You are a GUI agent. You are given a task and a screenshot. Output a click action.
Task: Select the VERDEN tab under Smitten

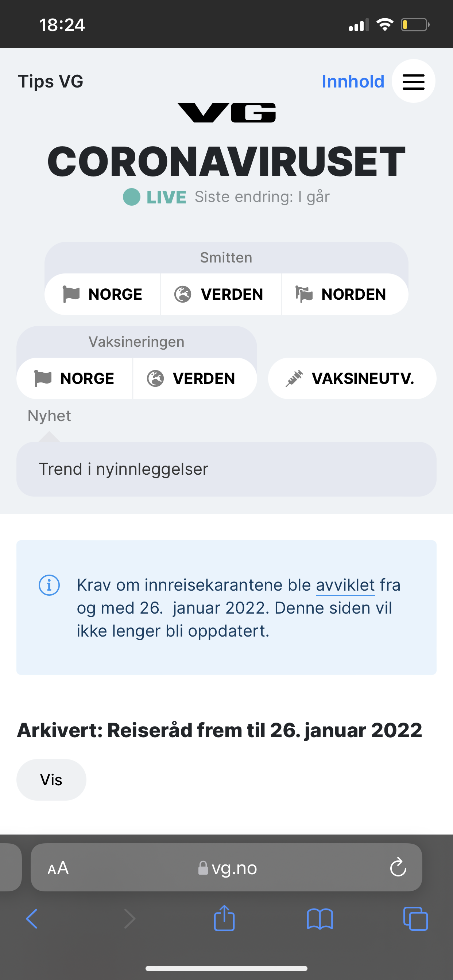pyautogui.click(x=221, y=294)
